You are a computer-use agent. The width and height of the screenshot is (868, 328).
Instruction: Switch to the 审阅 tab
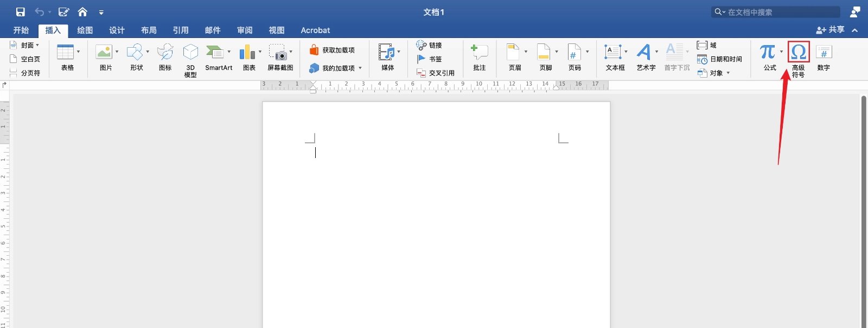click(245, 30)
